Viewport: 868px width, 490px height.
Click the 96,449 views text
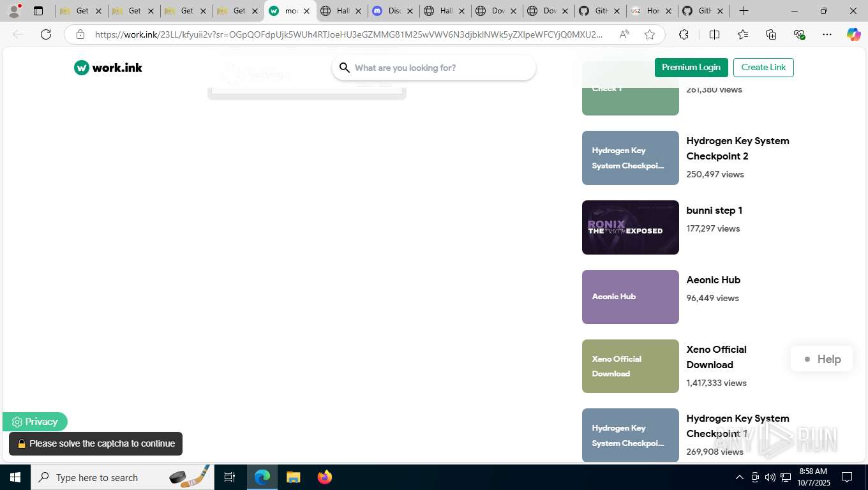point(712,298)
